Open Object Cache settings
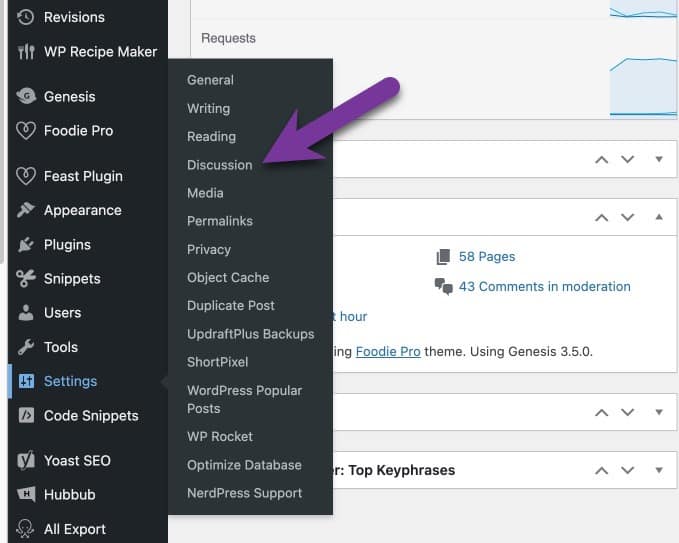The image size is (679, 543). 228,278
